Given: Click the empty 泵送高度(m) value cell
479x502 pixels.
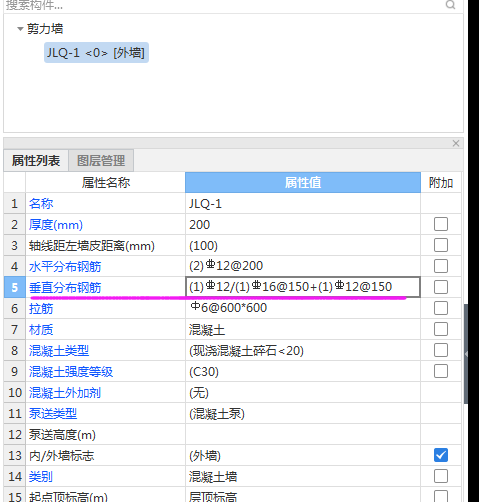Looking at the screenshot, I should point(303,435).
